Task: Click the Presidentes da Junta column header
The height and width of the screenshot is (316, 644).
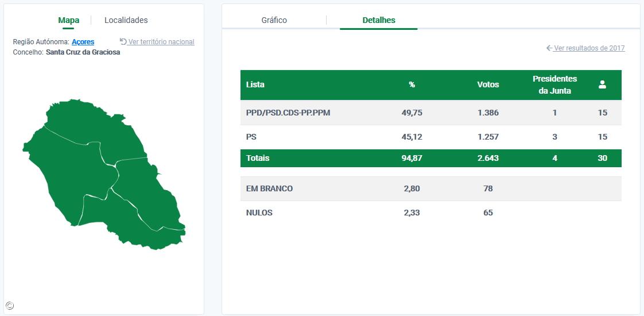Action: [x=554, y=84]
